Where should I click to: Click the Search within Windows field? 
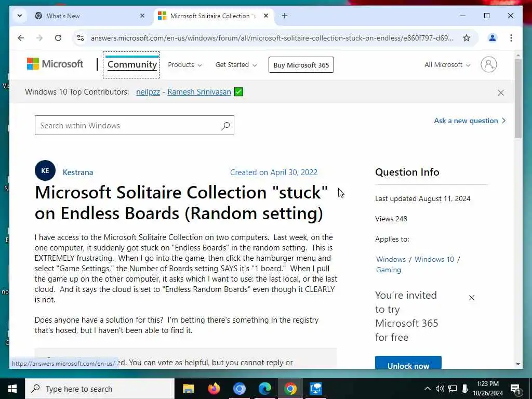point(135,125)
